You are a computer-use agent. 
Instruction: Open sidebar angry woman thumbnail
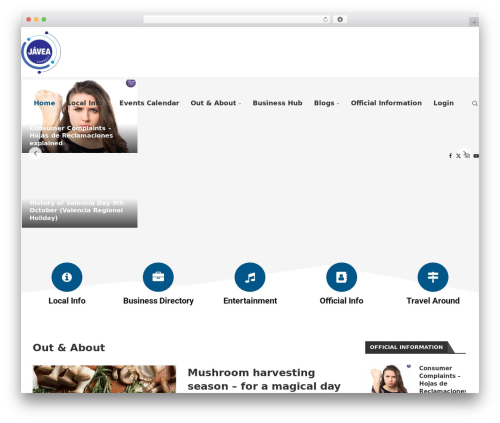pyautogui.click(x=390, y=379)
